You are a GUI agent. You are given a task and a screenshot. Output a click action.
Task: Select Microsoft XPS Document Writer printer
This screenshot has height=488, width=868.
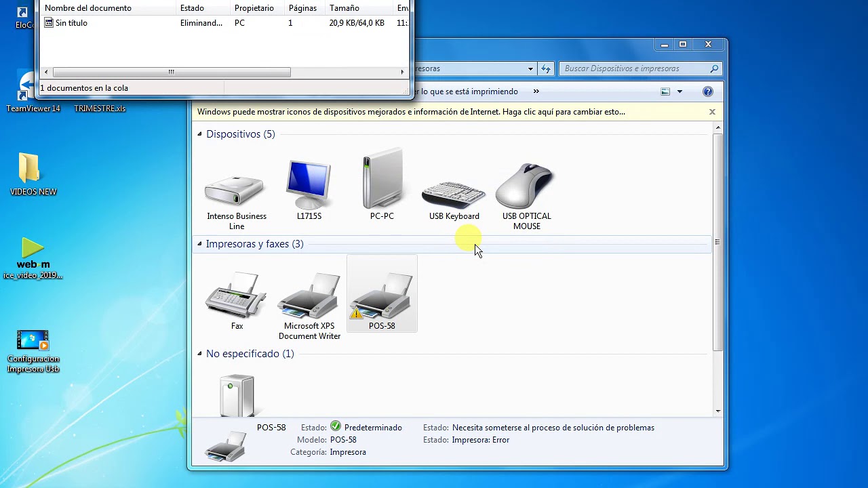tap(309, 297)
